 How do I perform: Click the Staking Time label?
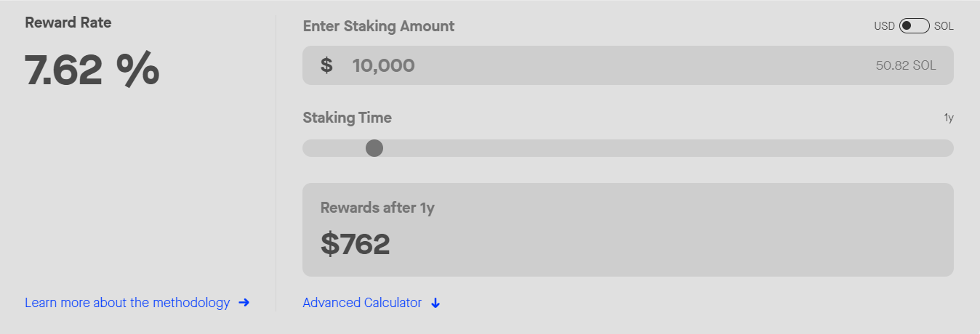coord(347,118)
